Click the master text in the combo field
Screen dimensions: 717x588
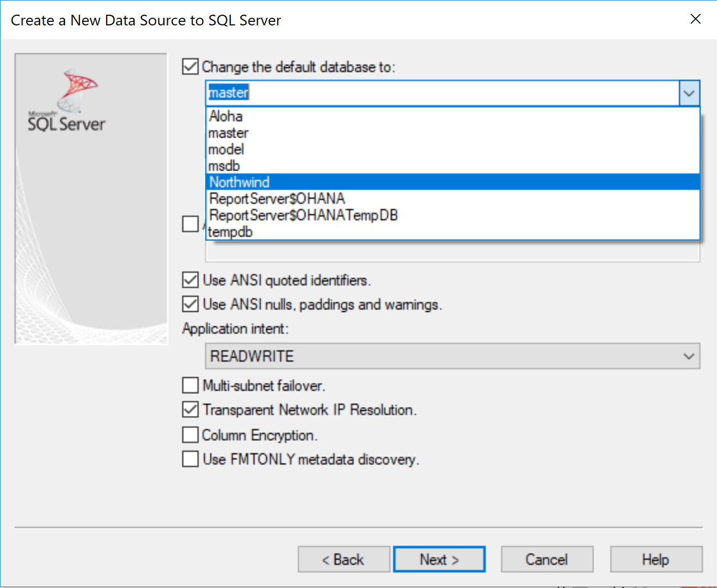click(x=228, y=92)
